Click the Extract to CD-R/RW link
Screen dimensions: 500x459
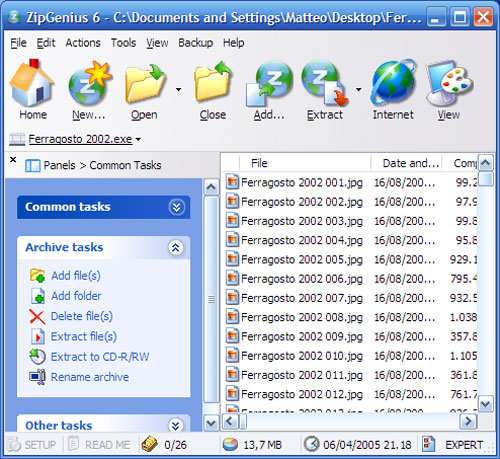tap(100, 357)
